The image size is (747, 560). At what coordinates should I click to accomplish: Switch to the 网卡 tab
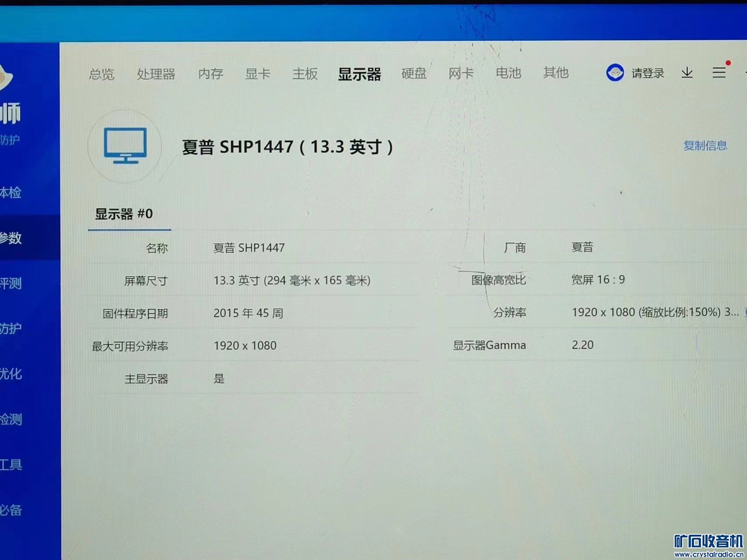click(461, 73)
